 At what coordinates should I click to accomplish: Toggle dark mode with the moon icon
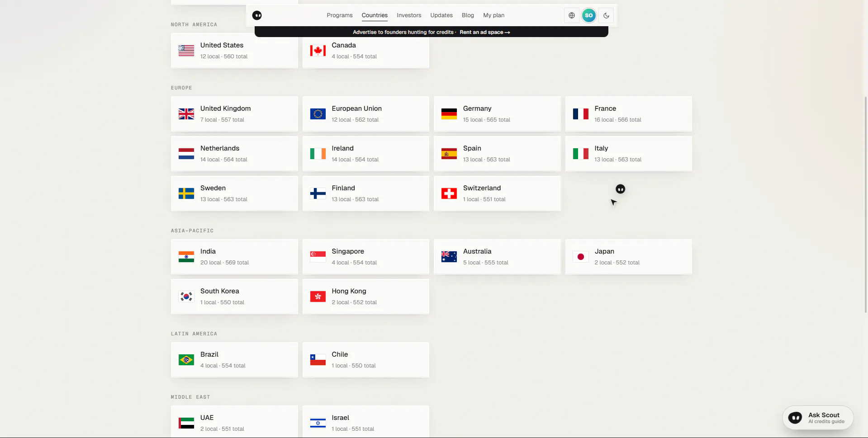pyautogui.click(x=606, y=15)
